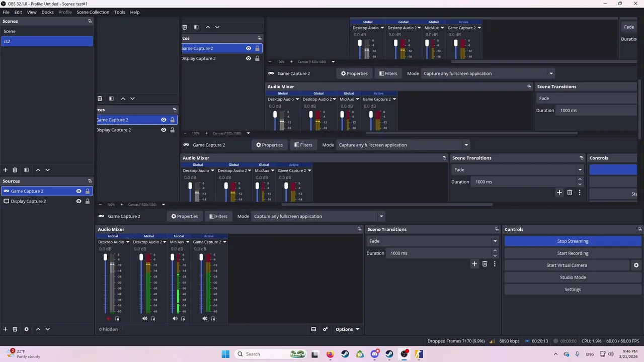Remove scene transition with trash icon

tap(485, 264)
